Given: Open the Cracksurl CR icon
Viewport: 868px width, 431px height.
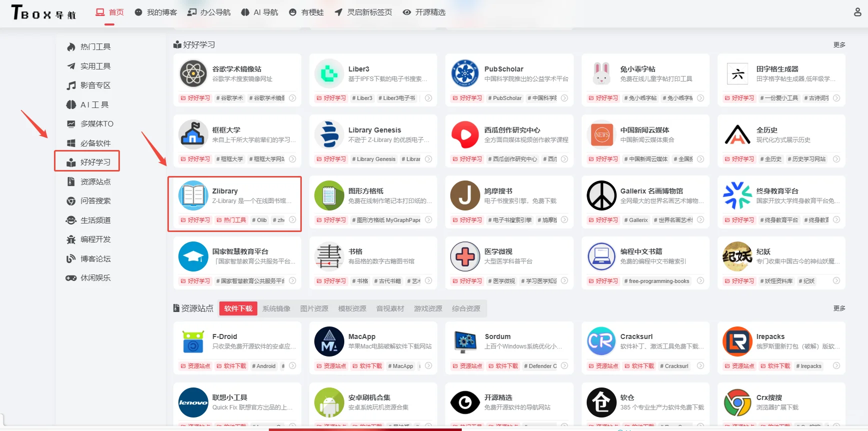Looking at the screenshot, I should pos(601,341).
